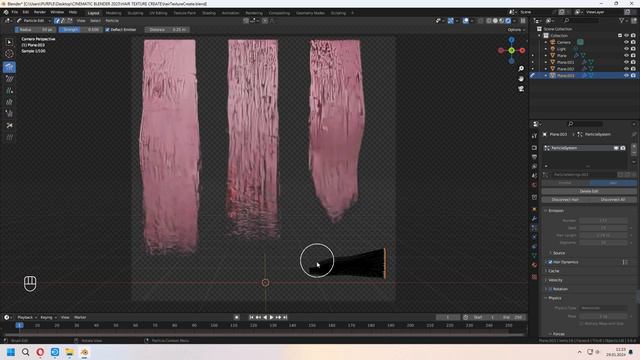The image size is (640, 360).
Task: Open the Texture properties tab
Action: point(534,277)
